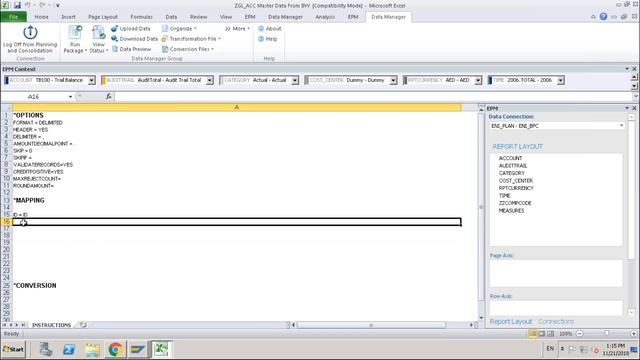Select AUDITTRAIL in report layout list
Viewport: 640px width, 360px height.
(513, 166)
